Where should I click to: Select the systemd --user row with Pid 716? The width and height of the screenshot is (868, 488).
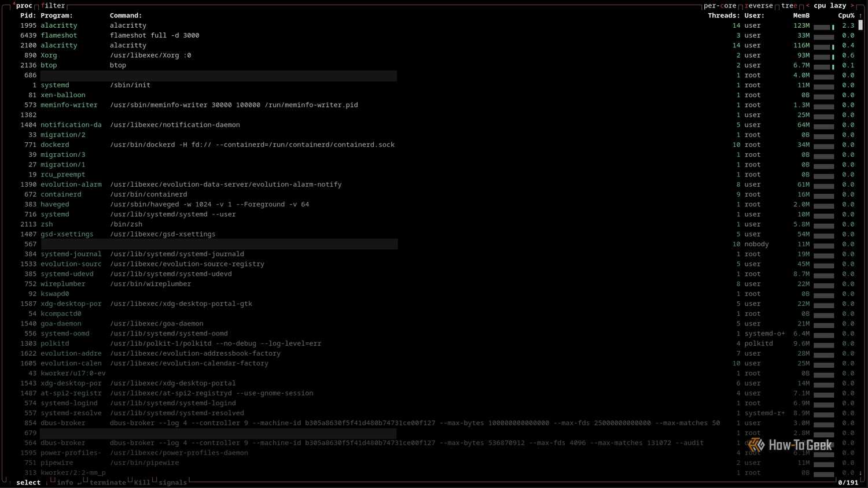point(437,214)
